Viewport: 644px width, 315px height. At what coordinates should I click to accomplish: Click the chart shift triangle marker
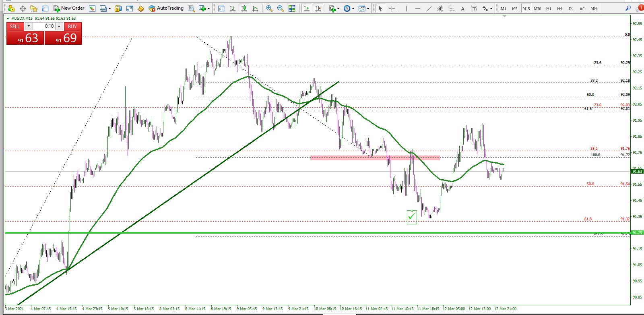pyautogui.click(x=504, y=17)
